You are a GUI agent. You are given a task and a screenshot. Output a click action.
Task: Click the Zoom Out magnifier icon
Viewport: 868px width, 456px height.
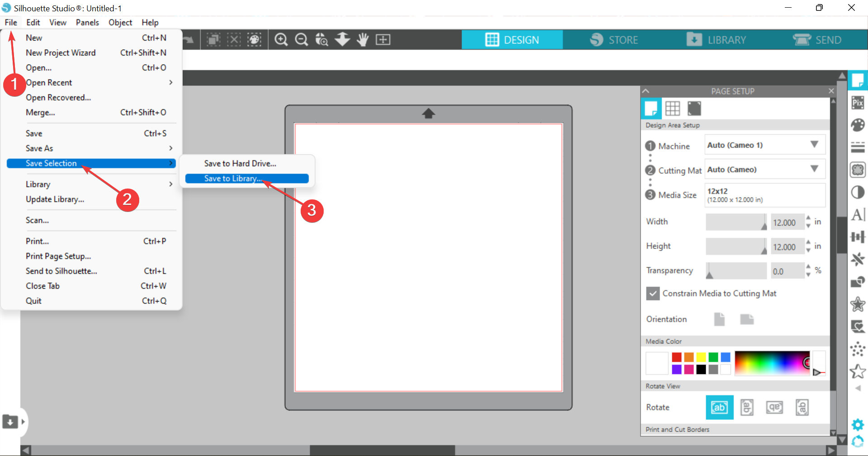click(x=302, y=40)
